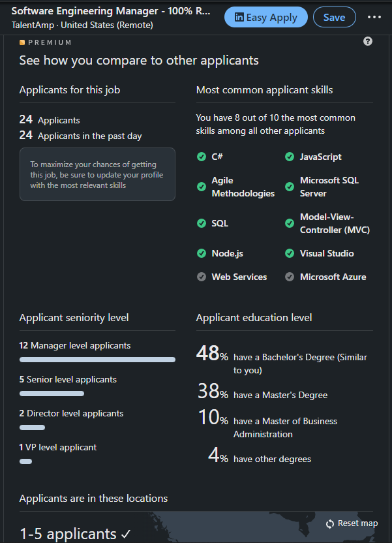Click the Senior level applicants bar
Screen dimensions: 392x543
(x=52, y=394)
